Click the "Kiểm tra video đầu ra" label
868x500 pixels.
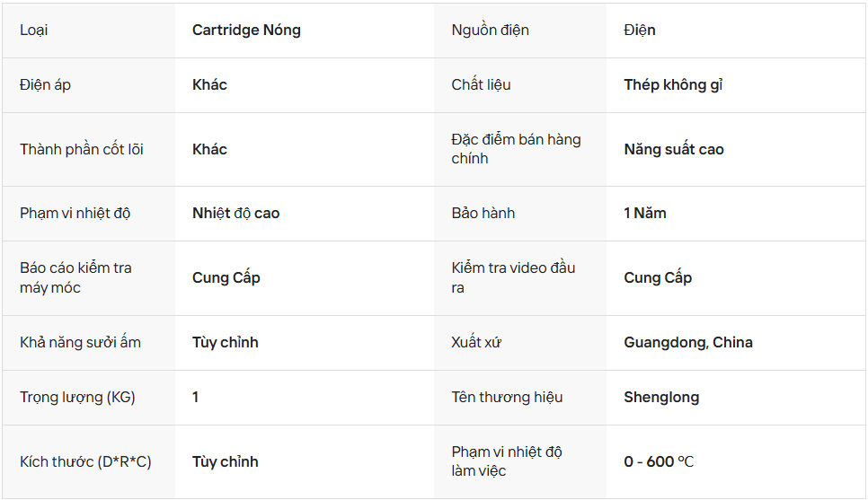click(513, 277)
